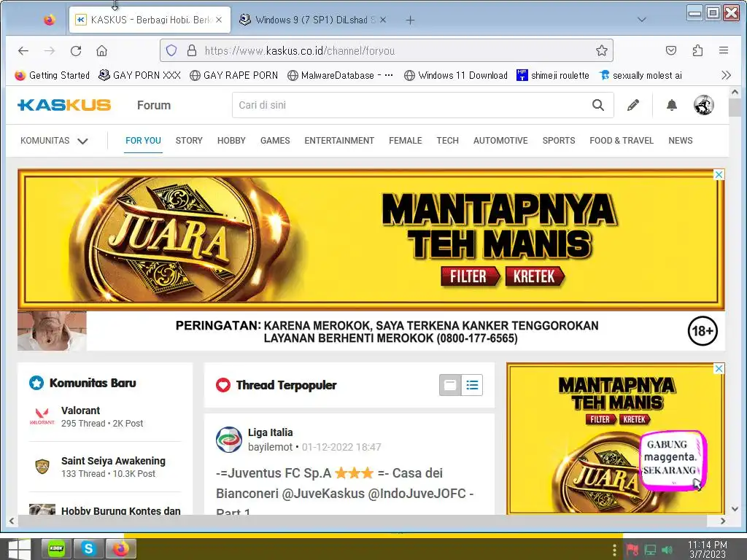Open notifications bell
Viewport: 747px width, 560px height.
(x=672, y=105)
